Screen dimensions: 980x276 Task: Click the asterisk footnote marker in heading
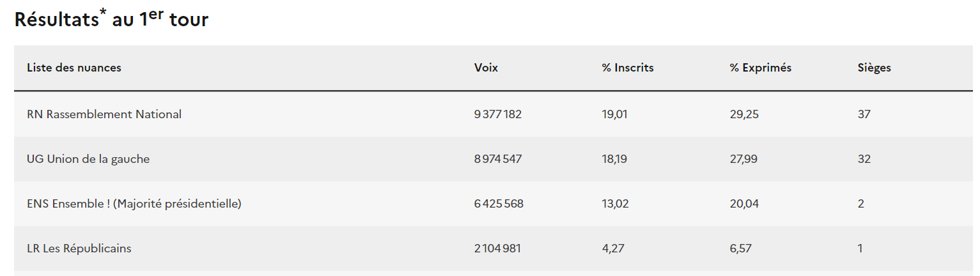point(103,13)
